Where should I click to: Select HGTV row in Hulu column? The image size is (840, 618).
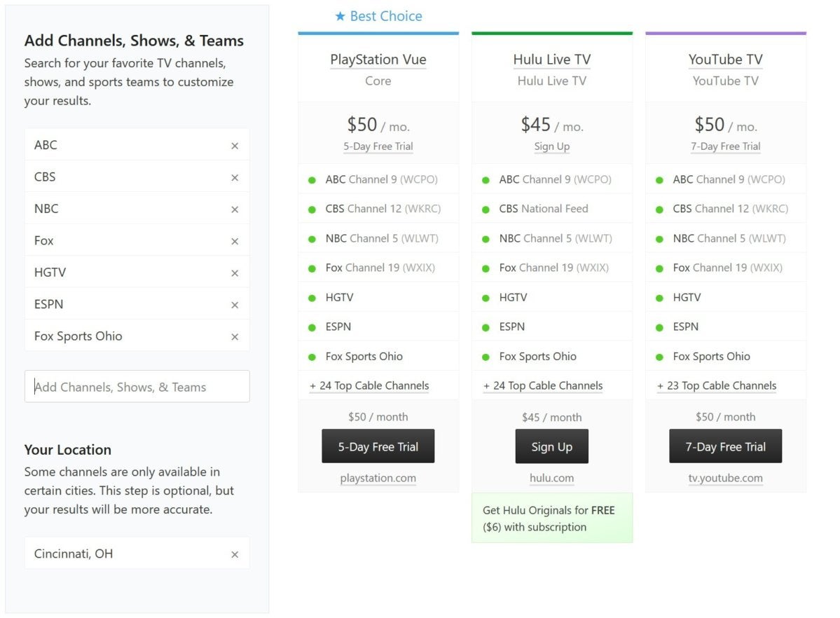click(552, 298)
